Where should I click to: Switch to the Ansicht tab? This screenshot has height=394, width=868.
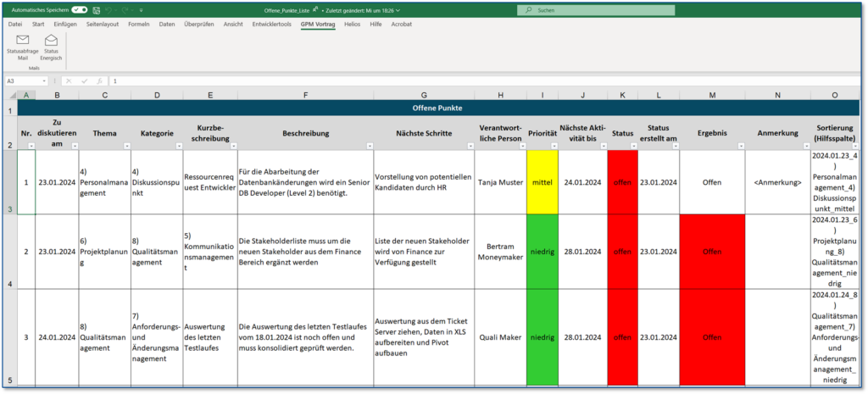pos(233,25)
